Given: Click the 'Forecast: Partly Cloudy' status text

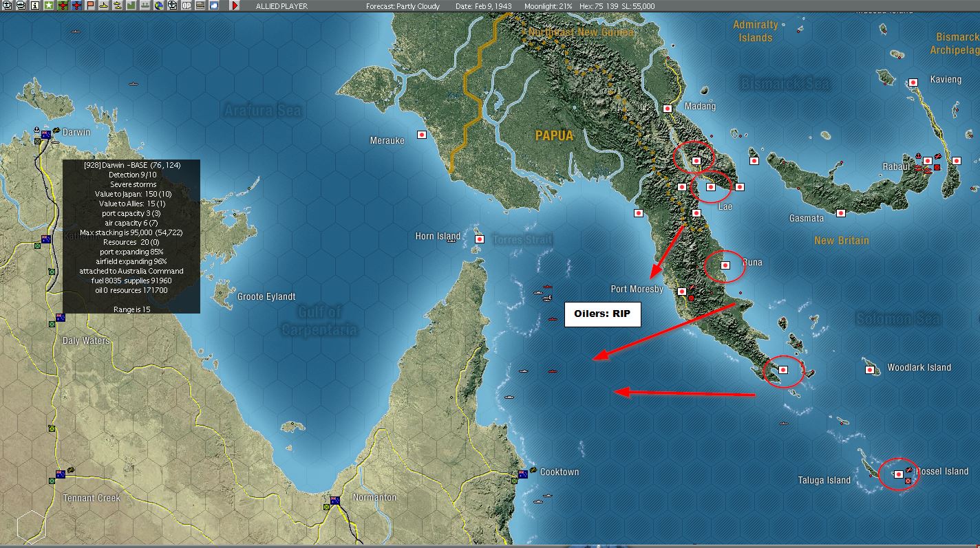Looking at the screenshot, I should pos(403,6).
